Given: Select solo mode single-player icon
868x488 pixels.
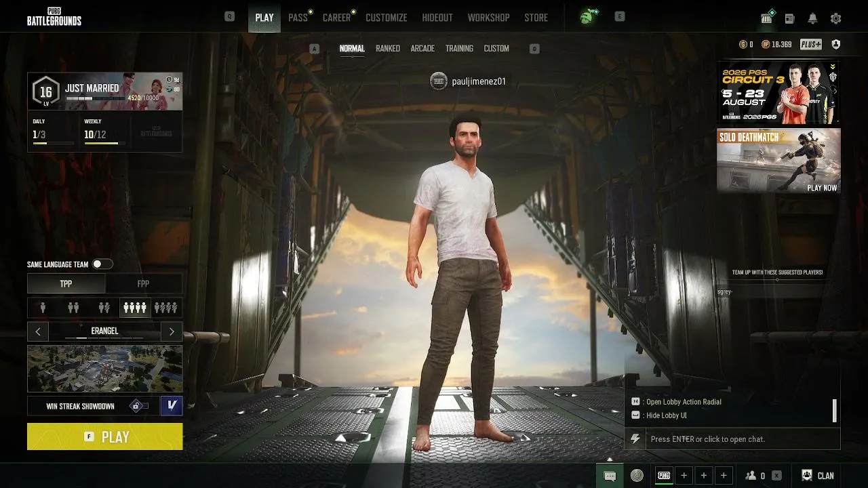Looking at the screenshot, I should tap(43, 308).
